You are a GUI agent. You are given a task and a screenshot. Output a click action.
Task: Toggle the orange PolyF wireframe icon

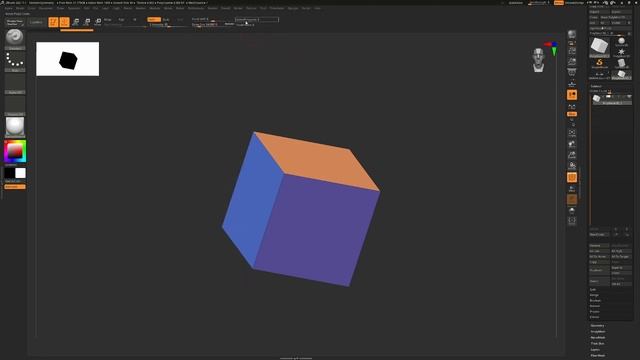point(572,177)
